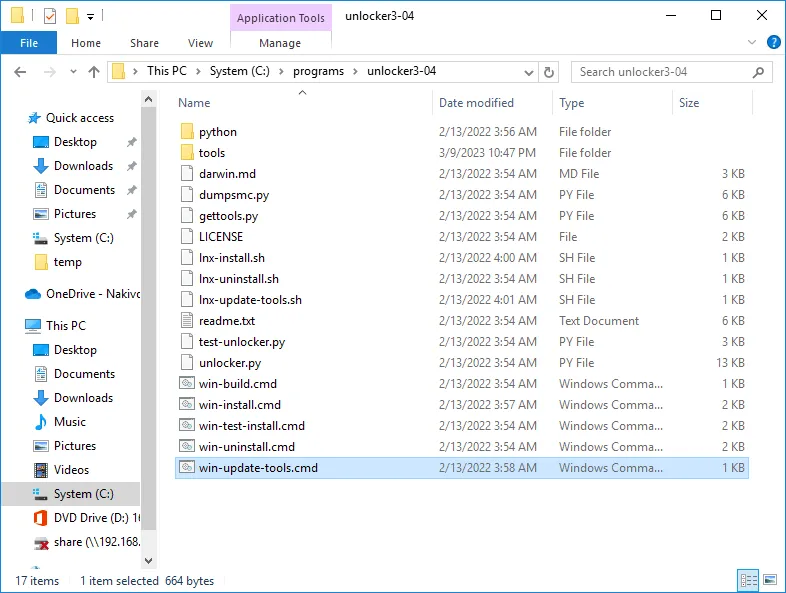This screenshot has height=593, width=786.
Task: Open the Manage tab under Application Tools
Action: point(280,43)
